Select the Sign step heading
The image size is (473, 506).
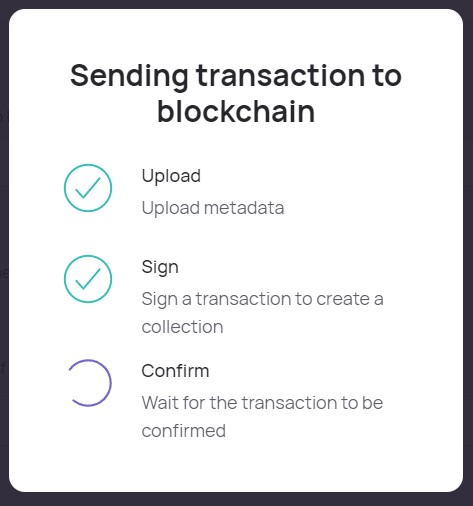(160, 267)
